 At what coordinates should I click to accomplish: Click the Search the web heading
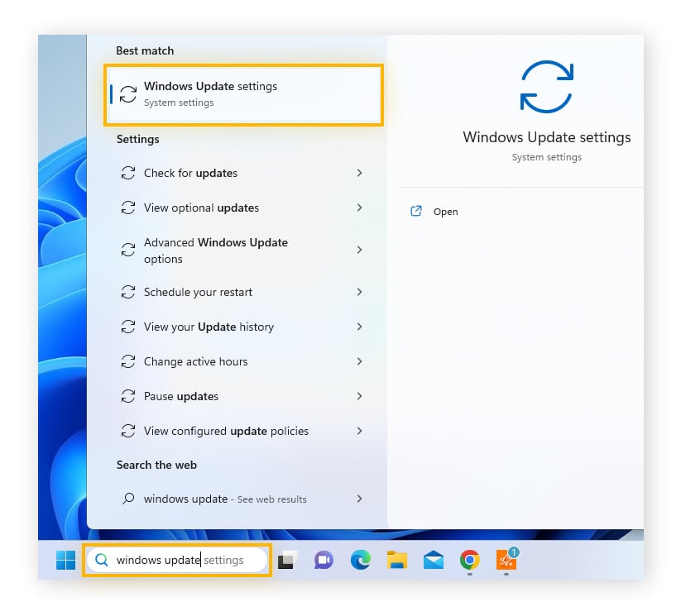point(156,465)
